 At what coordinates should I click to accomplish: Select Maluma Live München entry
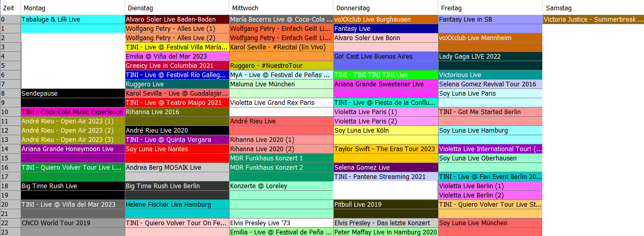click(x=281, y=84)
